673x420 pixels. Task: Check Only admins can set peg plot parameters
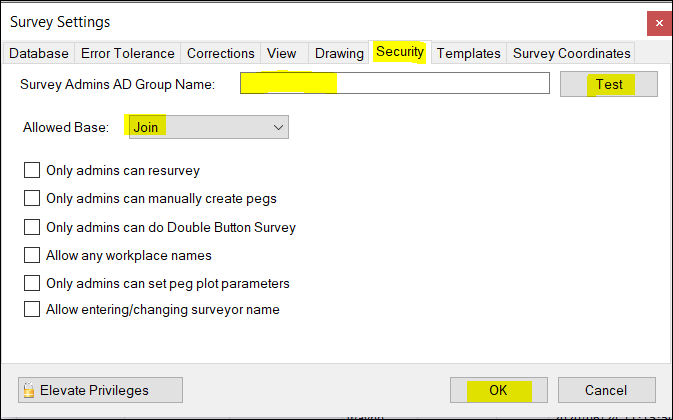32,283
